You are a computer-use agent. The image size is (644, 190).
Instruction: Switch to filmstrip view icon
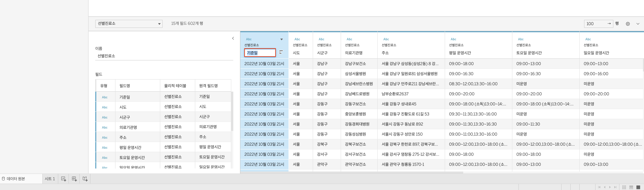[x=631, y=187]
